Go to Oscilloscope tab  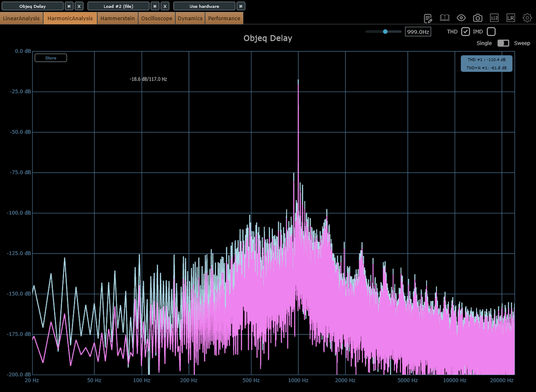157,18
